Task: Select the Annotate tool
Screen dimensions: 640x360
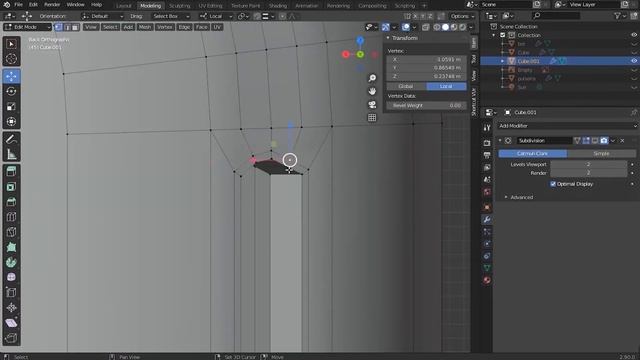Action: click(11, 139)
